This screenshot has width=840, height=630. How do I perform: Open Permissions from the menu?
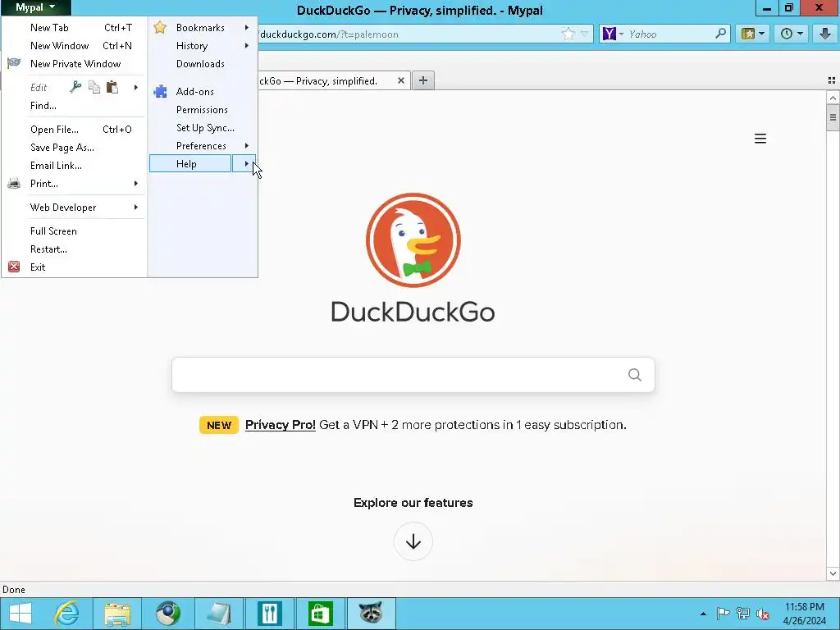click(x=203, y=110)
